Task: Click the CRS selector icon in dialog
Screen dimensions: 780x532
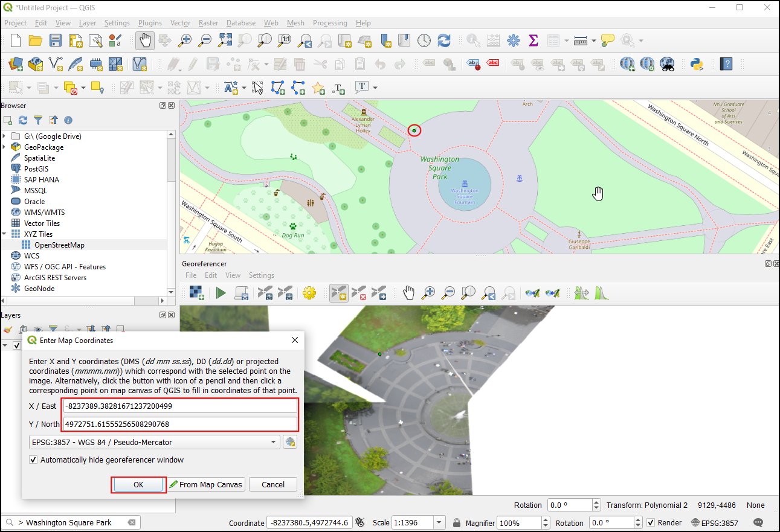Action: click(290, 442)
